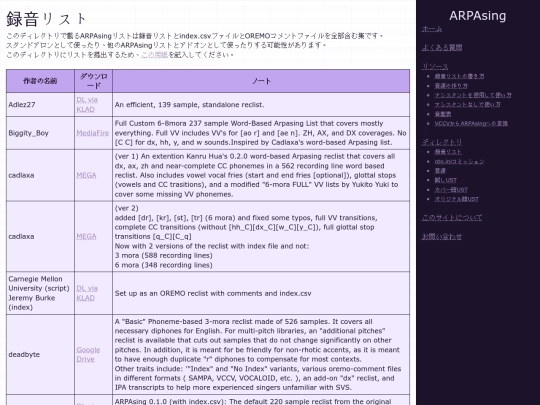Open the この用紙 submission form link

[x=154, y=54]
